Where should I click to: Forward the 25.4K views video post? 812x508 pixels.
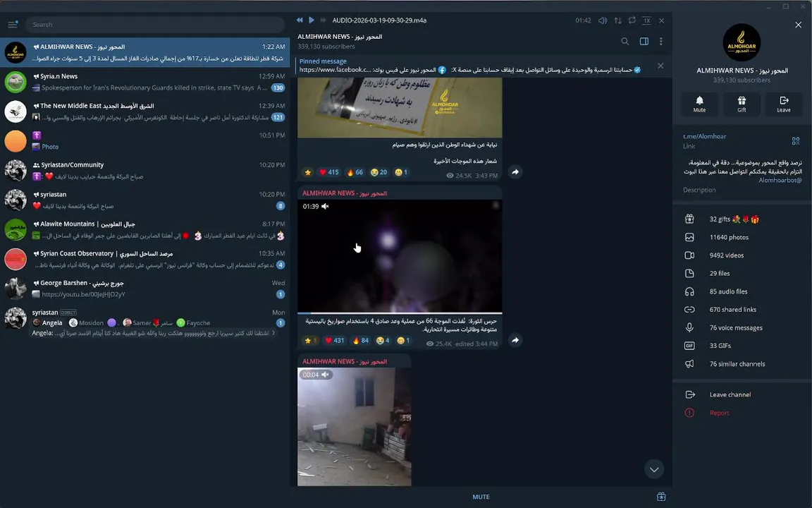point(515,341)
